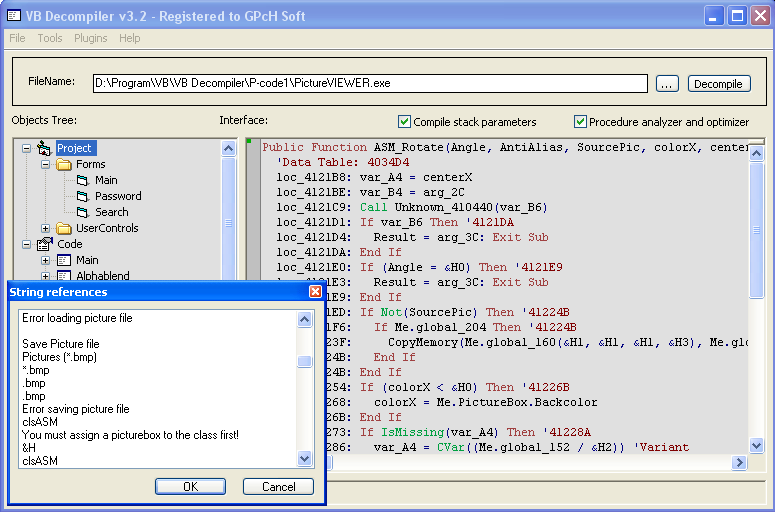Click the ASM_Rotate function declaration line

pos(504,147)
